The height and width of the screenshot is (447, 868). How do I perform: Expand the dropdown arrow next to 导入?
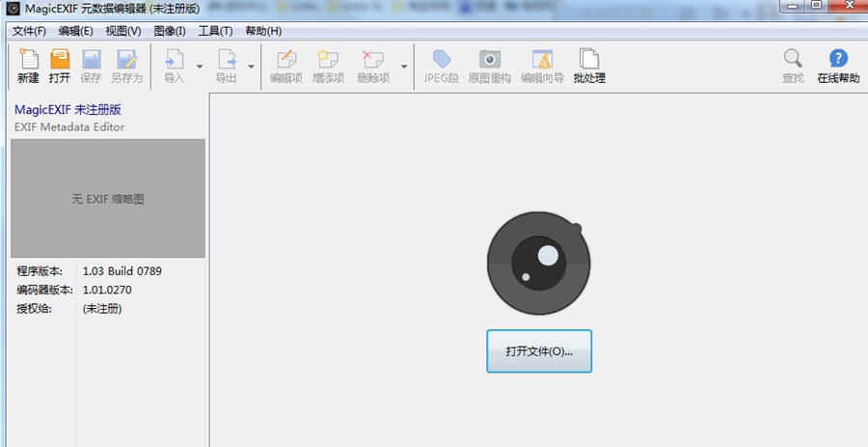(200, 67)
